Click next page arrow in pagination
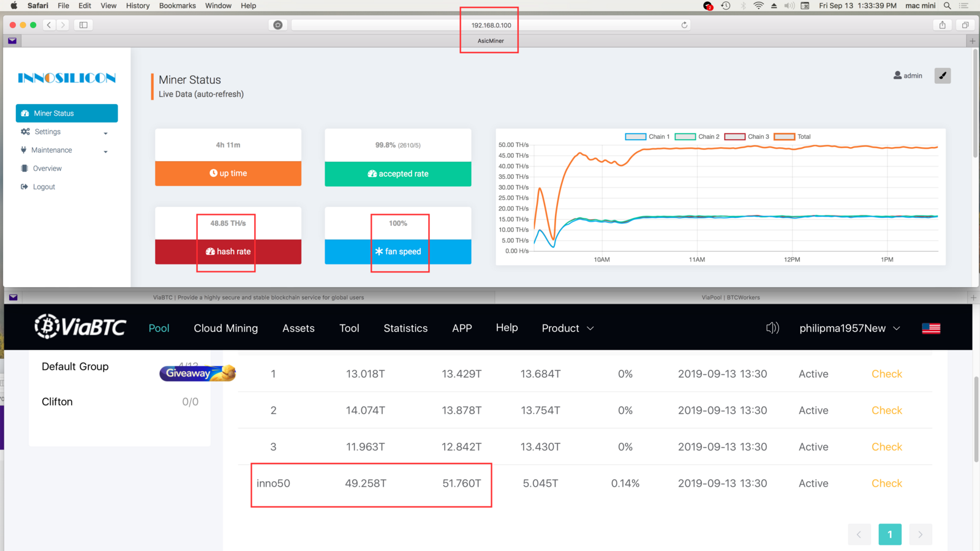The height and width of the screenshot is (551, 980). 921,534
